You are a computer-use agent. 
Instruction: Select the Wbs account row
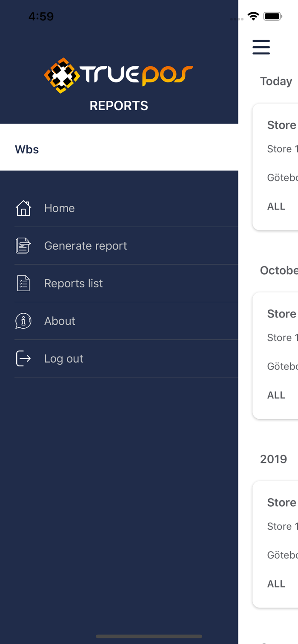point(119,147)
